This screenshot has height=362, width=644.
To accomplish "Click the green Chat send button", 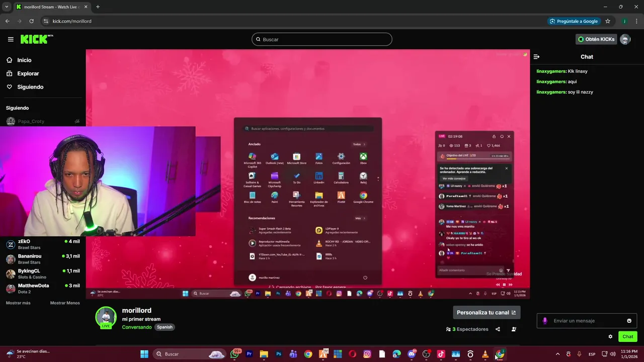I will (x=628, y=336).
